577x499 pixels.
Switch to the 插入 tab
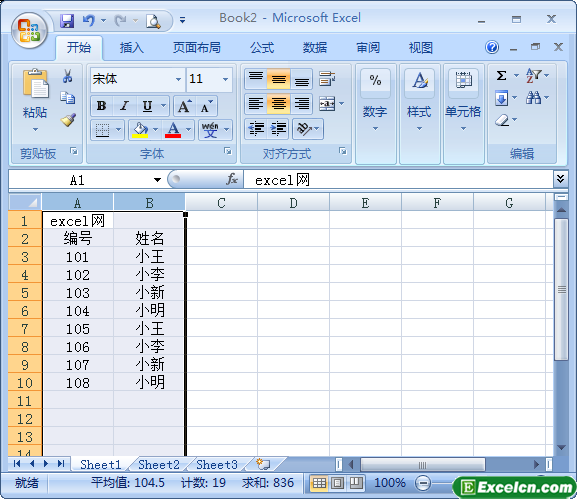131,47
